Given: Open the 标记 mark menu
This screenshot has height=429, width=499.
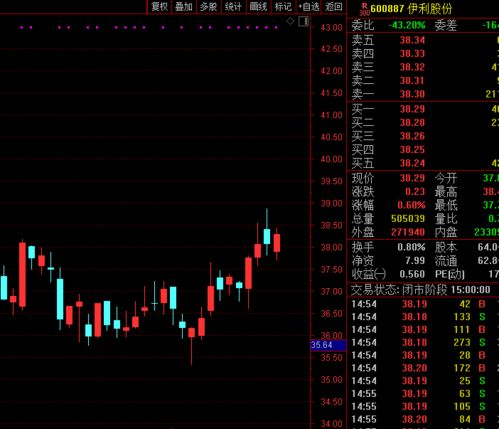Looking at the screenshot, I should 283,7.
